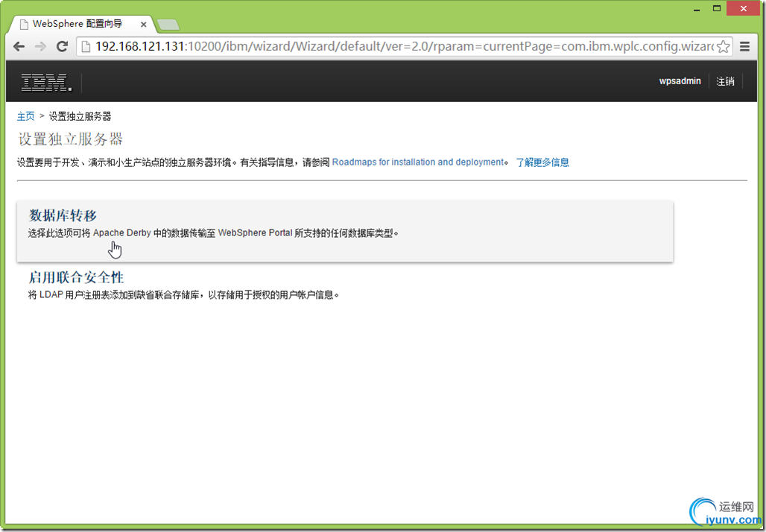Image resolution: width=766 pixels, height=532 pixels.
Task: Go to 主页 breadcrumb link
Action: coord(26,116)
